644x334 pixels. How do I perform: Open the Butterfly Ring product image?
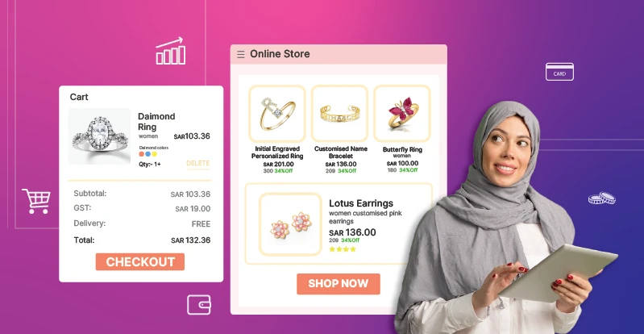click(402, 114)
